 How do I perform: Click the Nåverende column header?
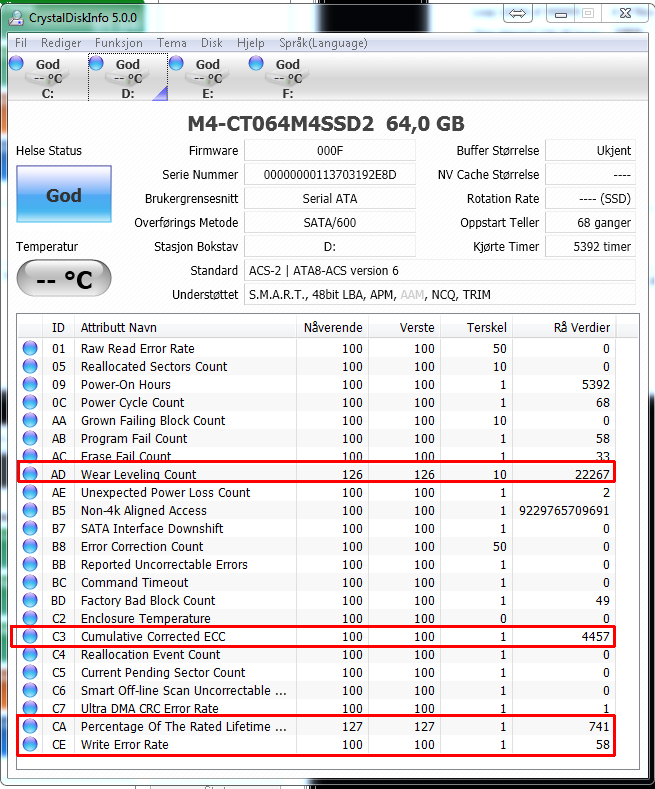pos(333,328)
